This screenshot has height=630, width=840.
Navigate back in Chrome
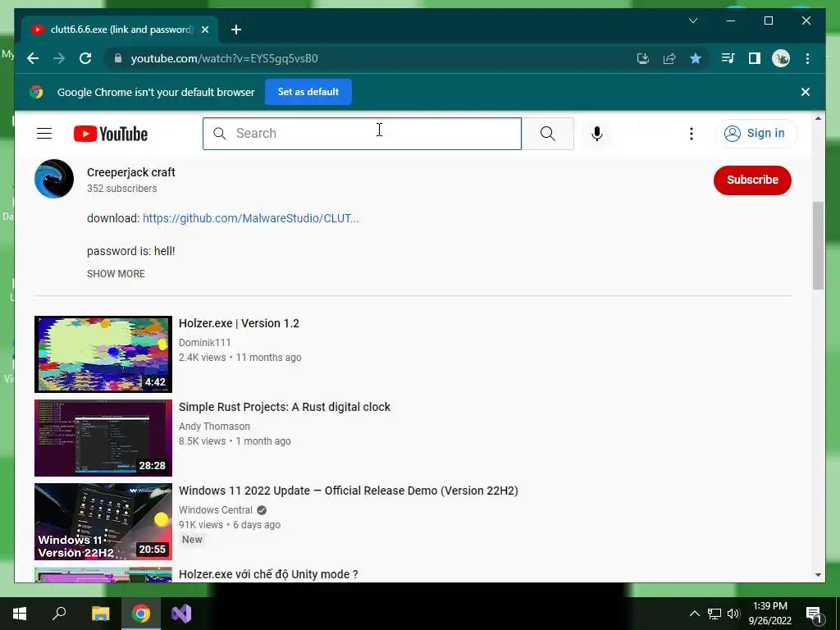[x=33, y=58]
